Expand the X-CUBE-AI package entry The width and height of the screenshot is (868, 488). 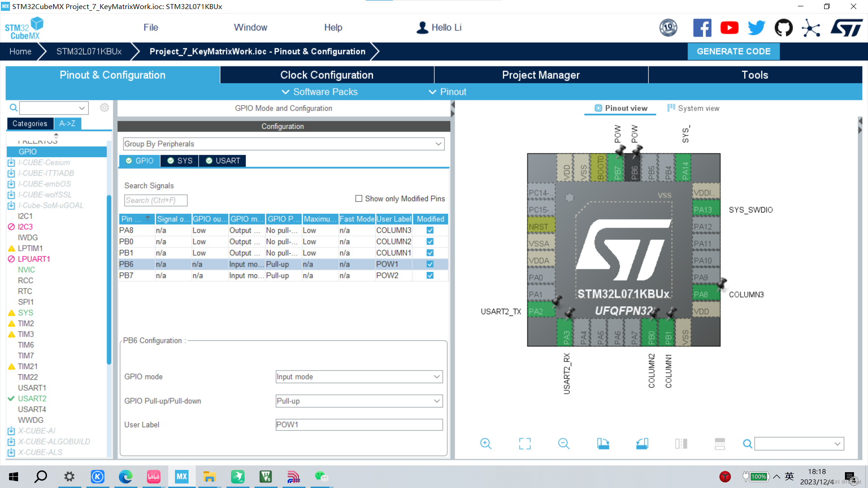tap(11, 431)
